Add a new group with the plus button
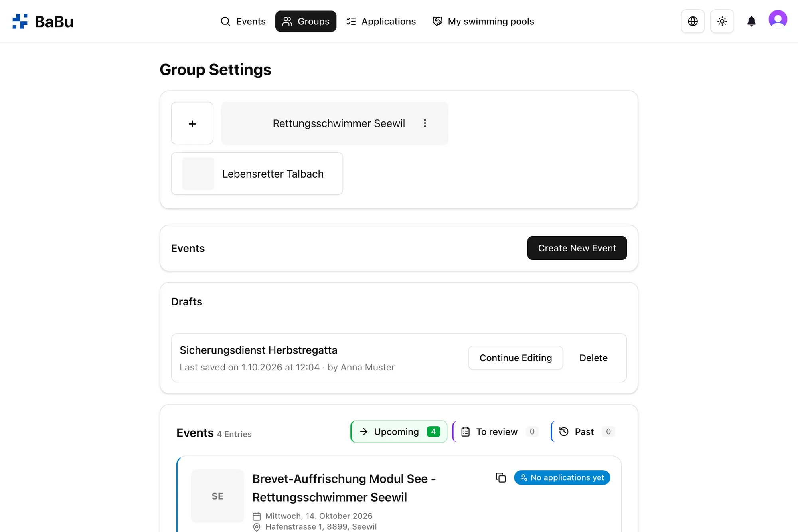Image resolution: width=798 pixels, height=532 pixels. (x=192, y=123)
